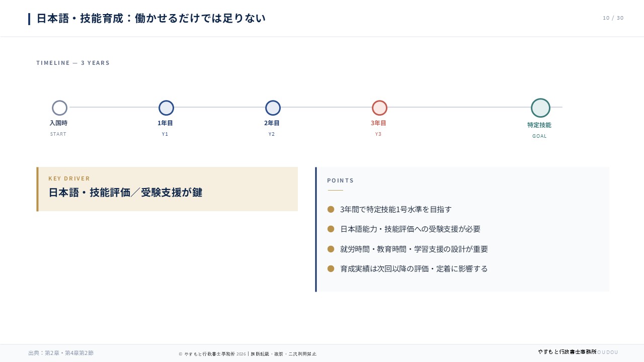Click the 1年目 label
Viewport: 644px width, 362px height.
[x=165, y=123]
